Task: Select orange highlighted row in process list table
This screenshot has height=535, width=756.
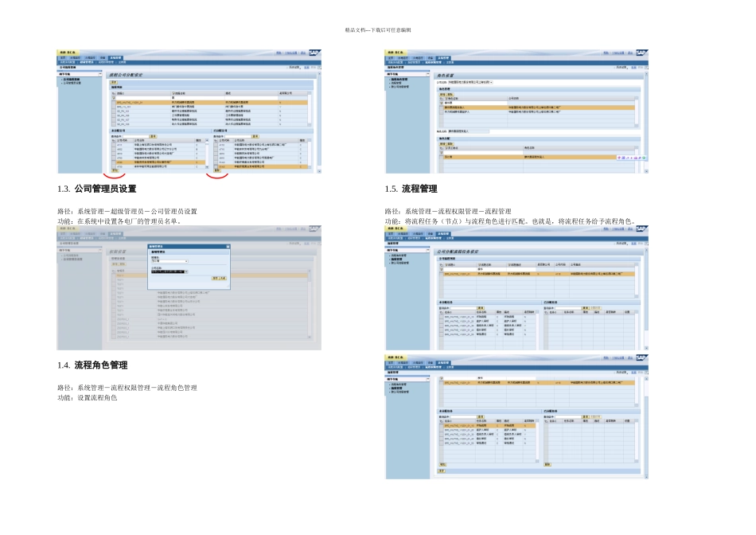Action: (211, 103)
